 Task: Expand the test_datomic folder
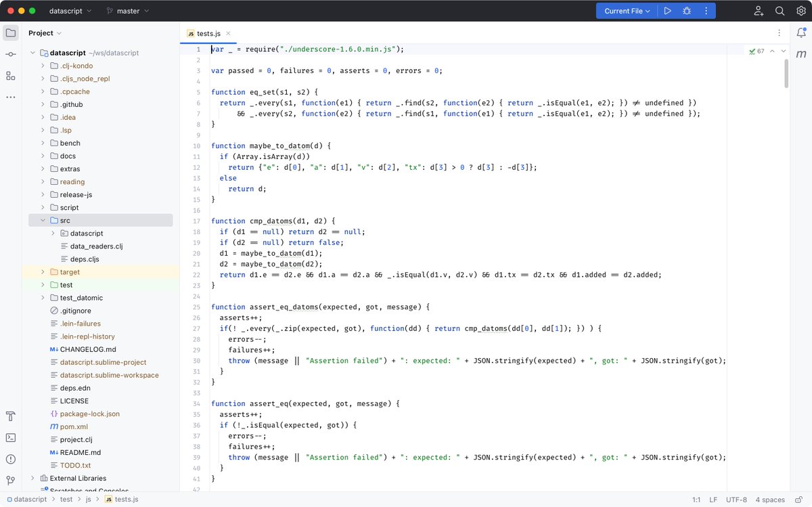[x=43, y=298]
